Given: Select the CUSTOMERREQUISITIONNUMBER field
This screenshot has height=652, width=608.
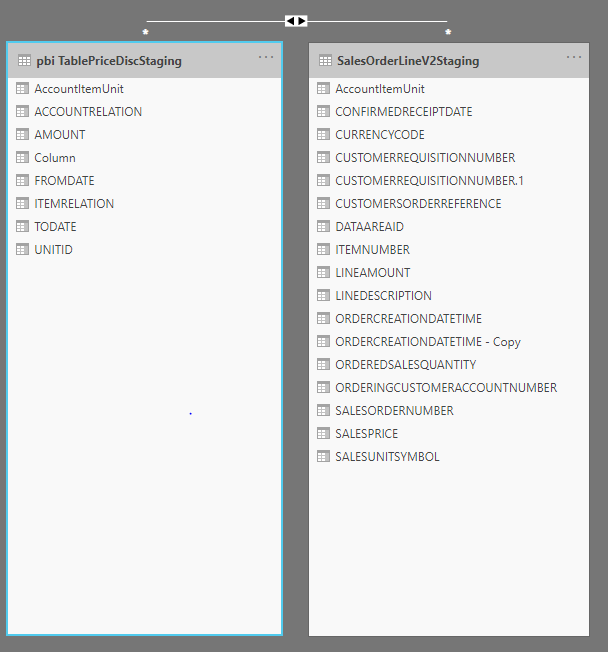Looking at the screenshot, I should pos(425,158).
